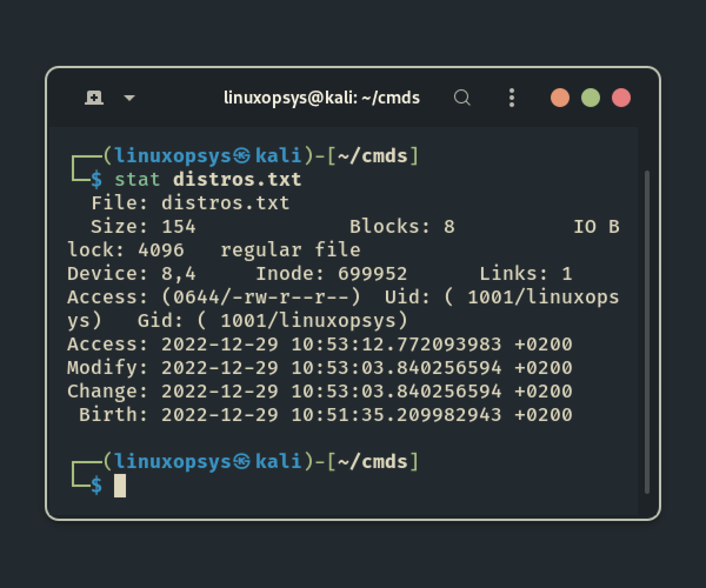Click the Inode value 699952
This screenshot has height=588, width=706.
(x=372, y=274)
